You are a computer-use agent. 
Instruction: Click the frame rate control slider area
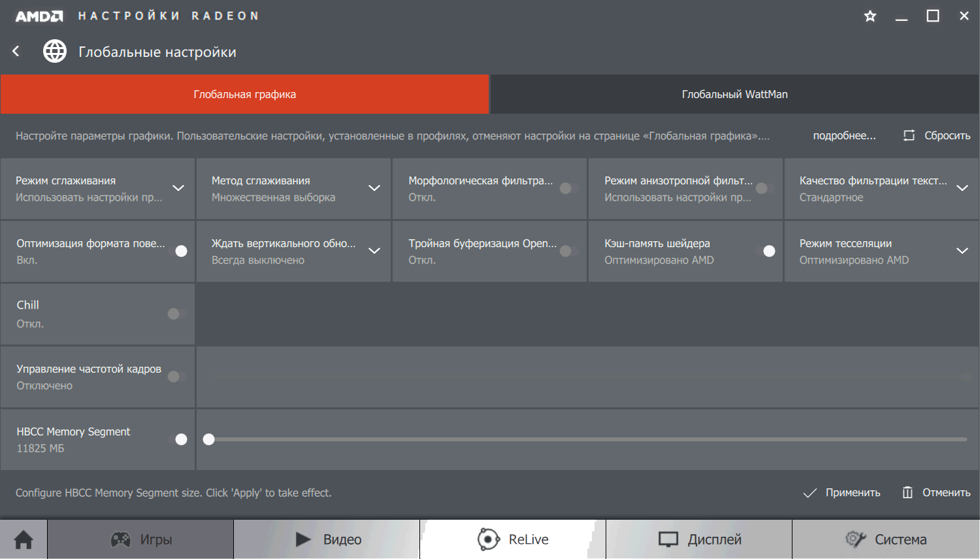pyautogui.click(x=587, y=377)
